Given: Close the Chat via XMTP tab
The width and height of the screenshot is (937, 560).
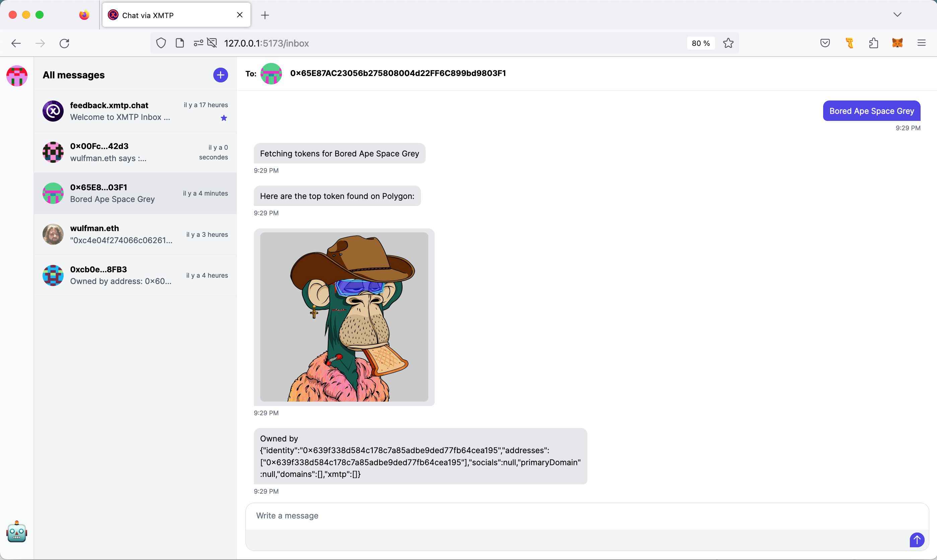Looking at the screenshot, I should click(239, 15).
